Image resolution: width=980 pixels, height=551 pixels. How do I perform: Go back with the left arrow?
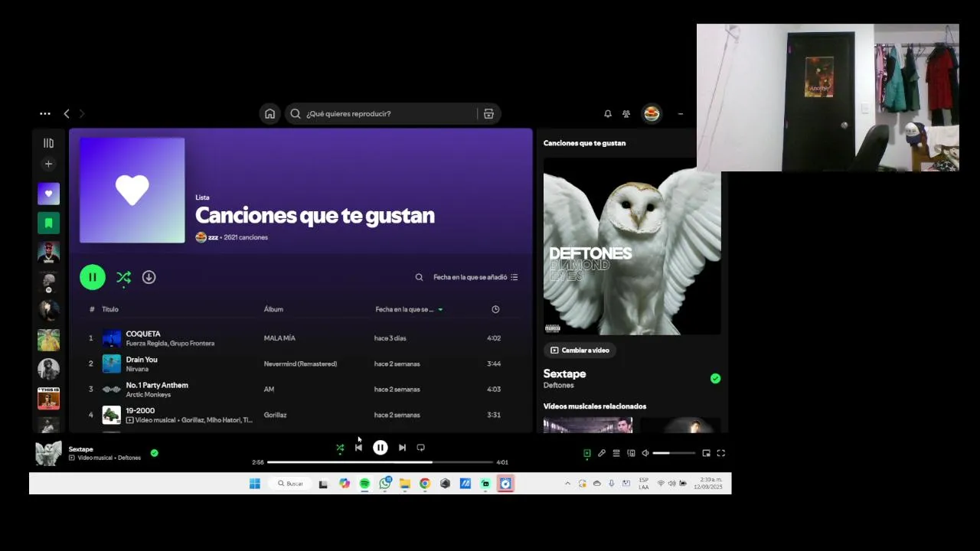pyautogui.click(x=67, y=113)
